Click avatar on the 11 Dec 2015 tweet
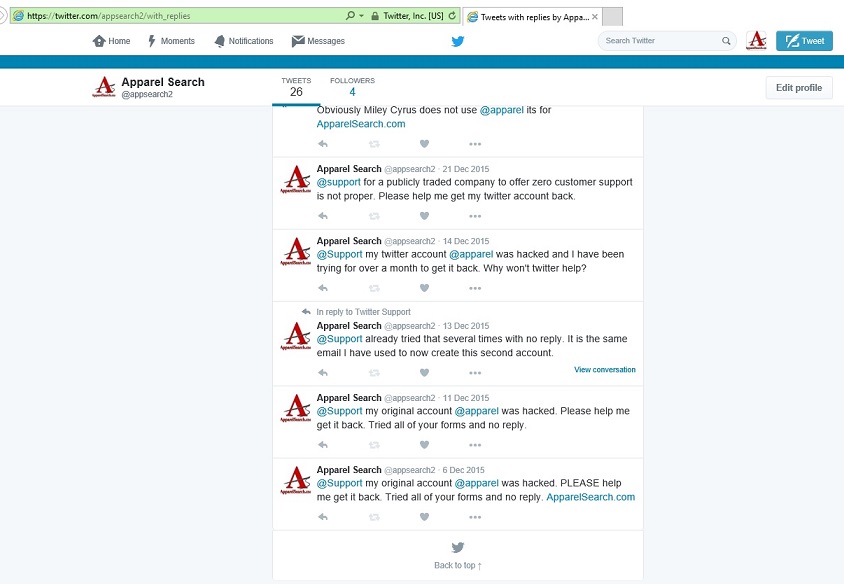This screenshot has width=844, height=584. point(296,408)
